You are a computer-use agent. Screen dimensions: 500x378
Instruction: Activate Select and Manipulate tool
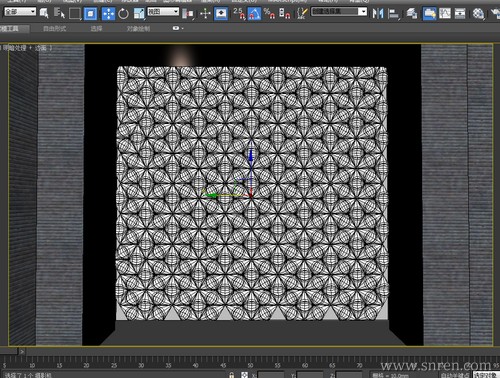[x=205, y=14]
